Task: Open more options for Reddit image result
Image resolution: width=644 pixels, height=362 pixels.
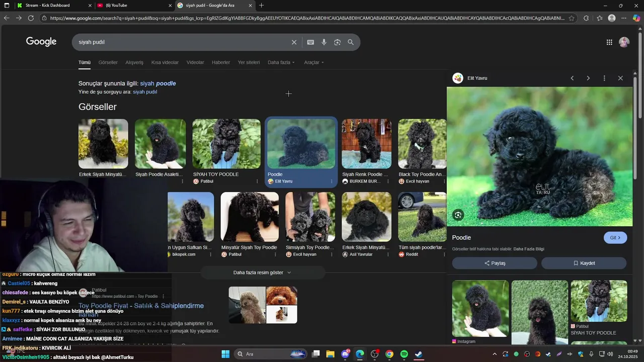Action: [444, 254]
